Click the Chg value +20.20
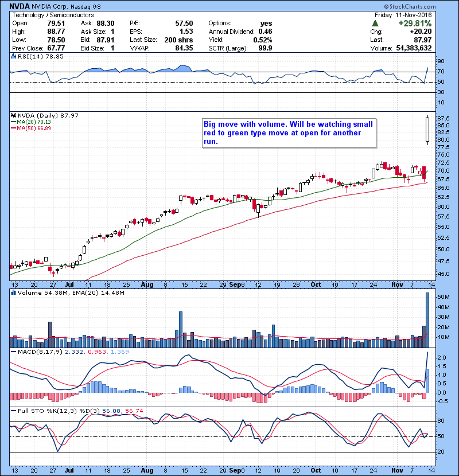Image resolution: width=459 pixels, height=476 pixels. [421, 32]
